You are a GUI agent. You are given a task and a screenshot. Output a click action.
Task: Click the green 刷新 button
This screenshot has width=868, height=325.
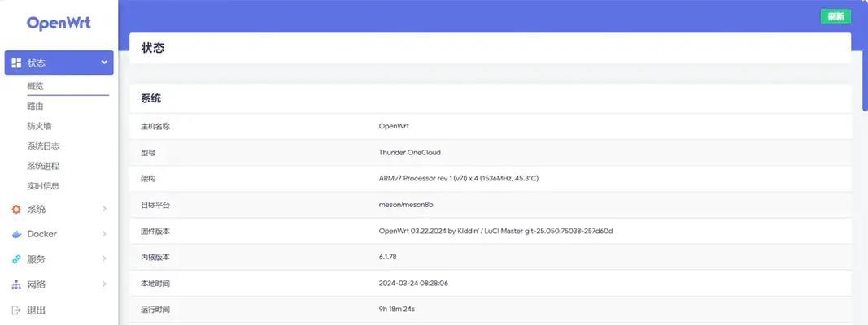pos(835,16)
